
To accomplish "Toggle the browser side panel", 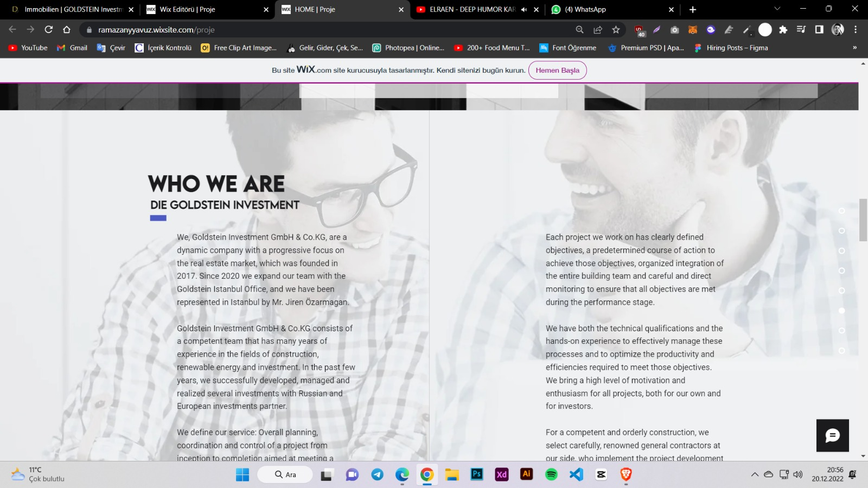I will click(x=819, y=30).
